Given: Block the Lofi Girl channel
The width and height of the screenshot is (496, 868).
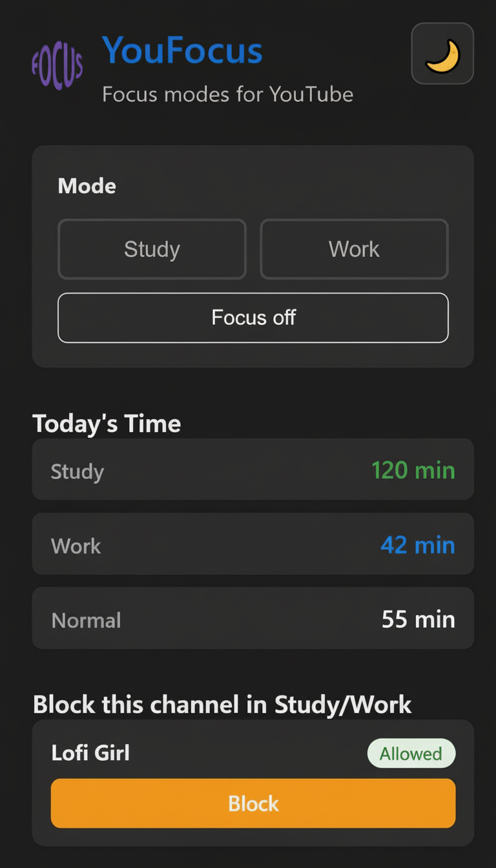Looking at the screenshot, I should 253,803.
